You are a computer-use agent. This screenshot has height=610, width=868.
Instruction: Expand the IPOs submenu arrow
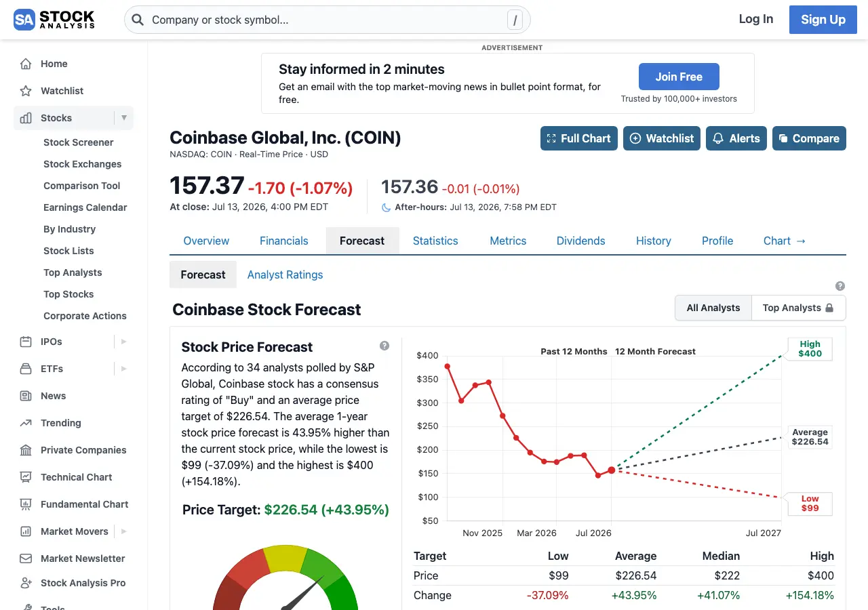pyautogui.click(x=124, y=342)
